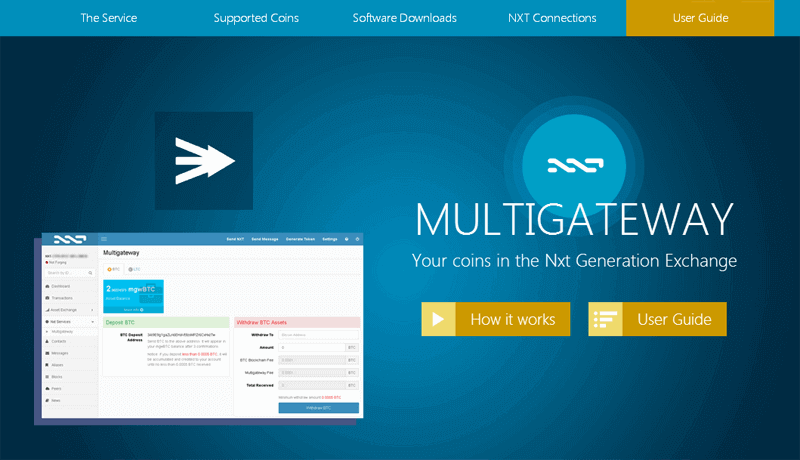
Task: Click the BTC Blockchain Fee field
Action: (x=312, y=360)
